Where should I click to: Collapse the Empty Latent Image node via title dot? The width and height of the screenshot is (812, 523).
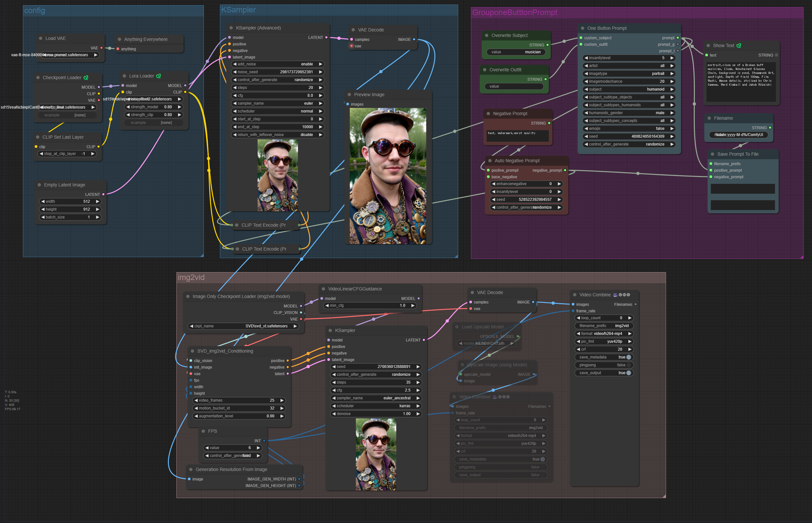click(x=39, y=185)
